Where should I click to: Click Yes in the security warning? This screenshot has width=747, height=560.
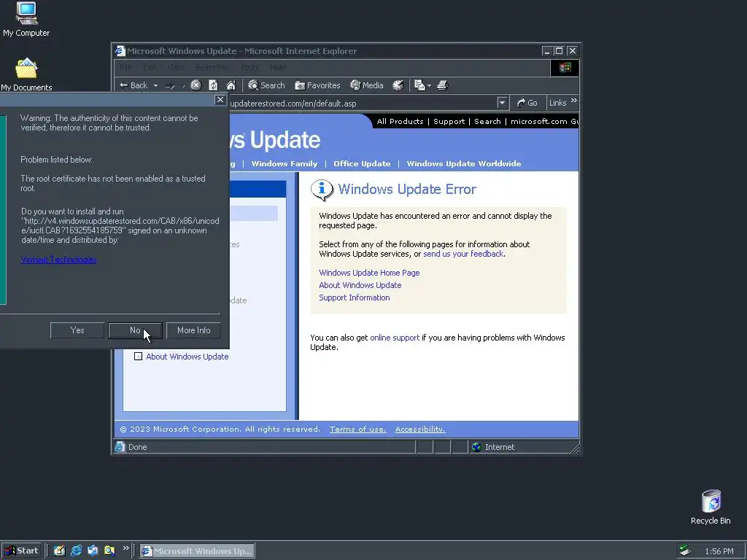pos(77,330)
